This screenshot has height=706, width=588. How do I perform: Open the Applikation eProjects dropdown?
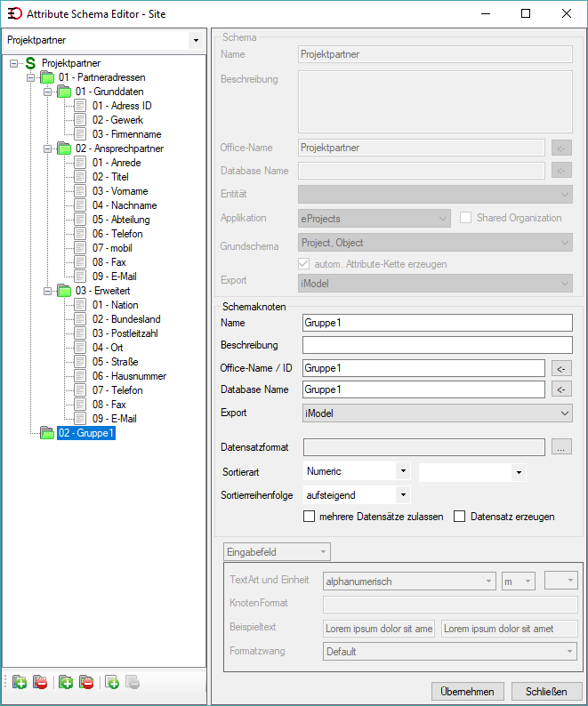(374, 218)
